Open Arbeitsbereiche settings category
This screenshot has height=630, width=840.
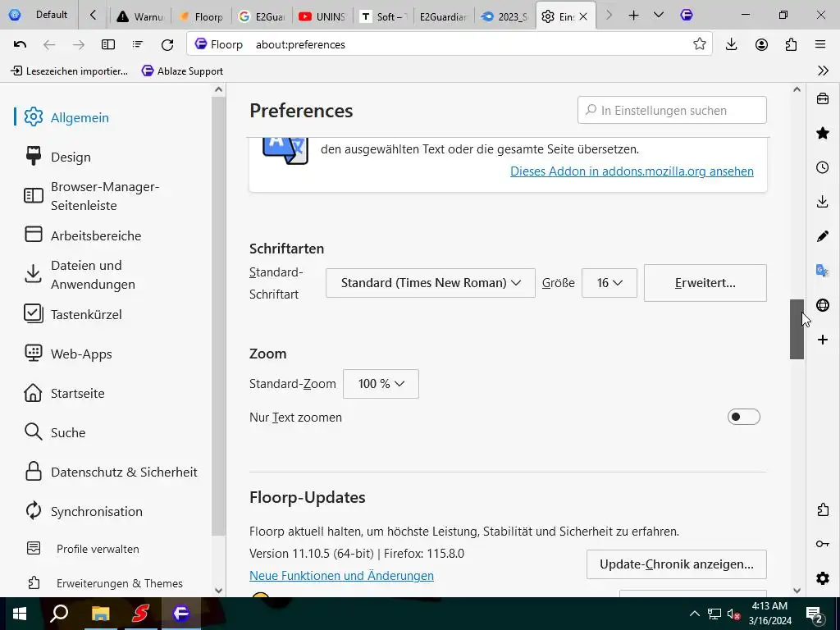[x=96, y=235]
